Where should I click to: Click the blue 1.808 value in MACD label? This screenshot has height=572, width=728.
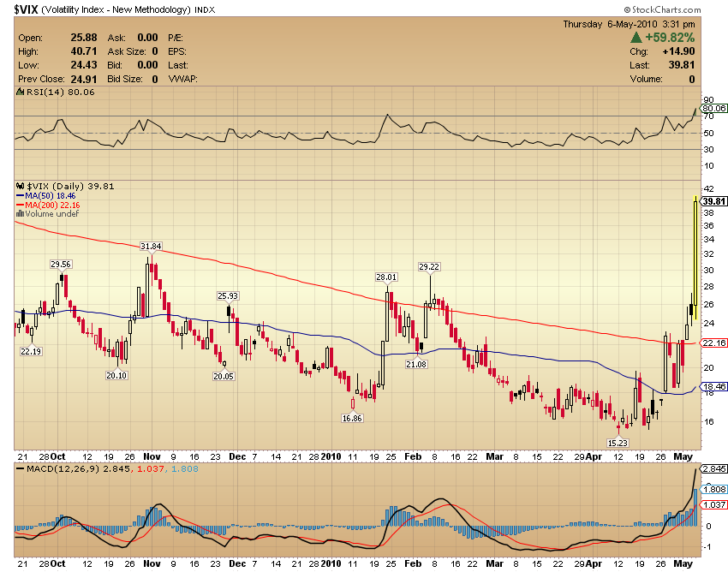click(185, 469)
